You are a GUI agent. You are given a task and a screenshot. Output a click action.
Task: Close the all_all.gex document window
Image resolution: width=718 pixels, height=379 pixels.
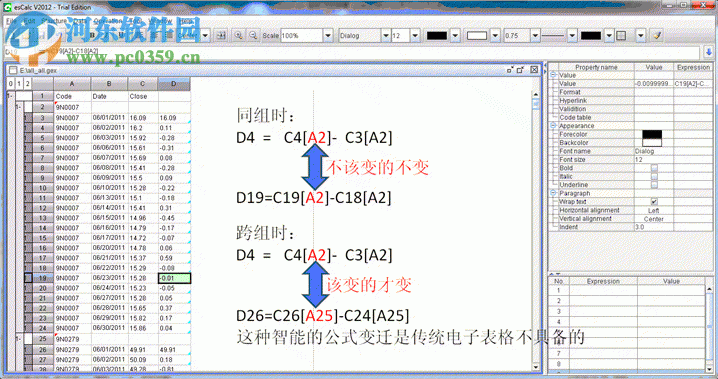[534, 70]
